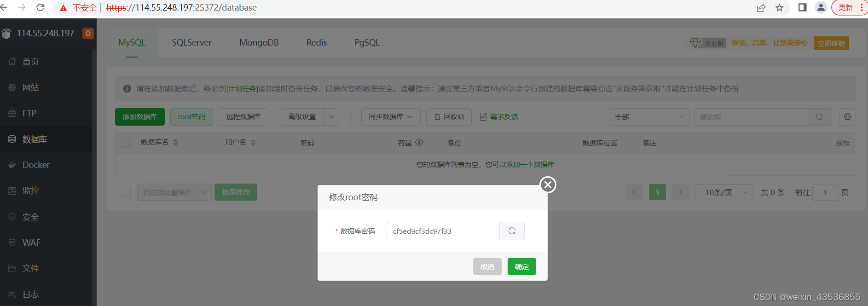Open 数据库 in the sidebar
Image resolution: width=868 pixels, height=306 pixels.
(x=46, y=139)
